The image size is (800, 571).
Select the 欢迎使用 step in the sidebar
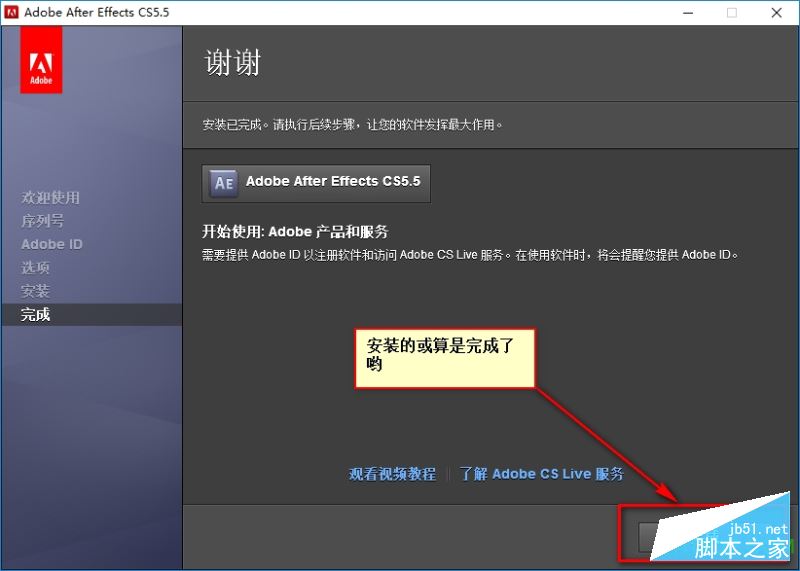pyautogui.click(x=51, y=197)
